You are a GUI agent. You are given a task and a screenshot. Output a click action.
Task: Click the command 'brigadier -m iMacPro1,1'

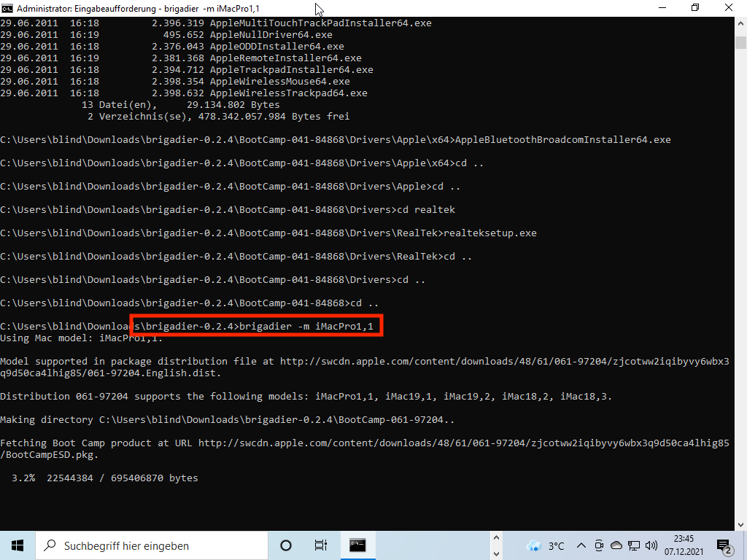(x=306, y=326)
